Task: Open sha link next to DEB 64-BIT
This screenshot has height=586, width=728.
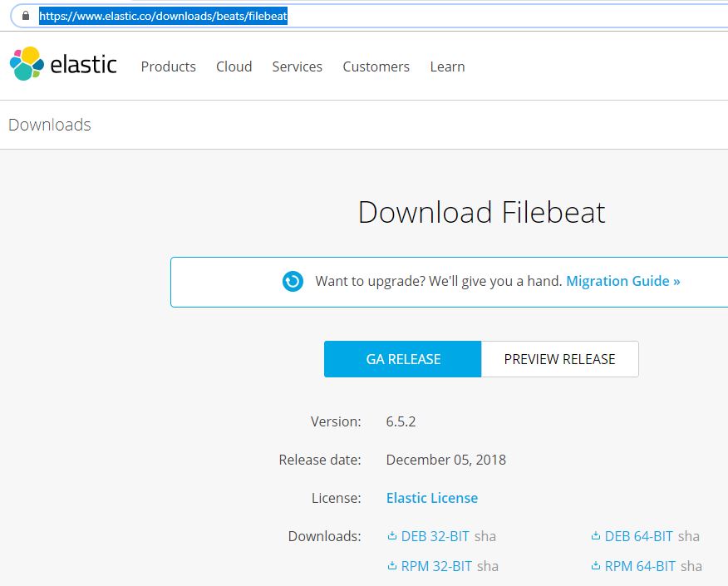Action: [689, 536]
